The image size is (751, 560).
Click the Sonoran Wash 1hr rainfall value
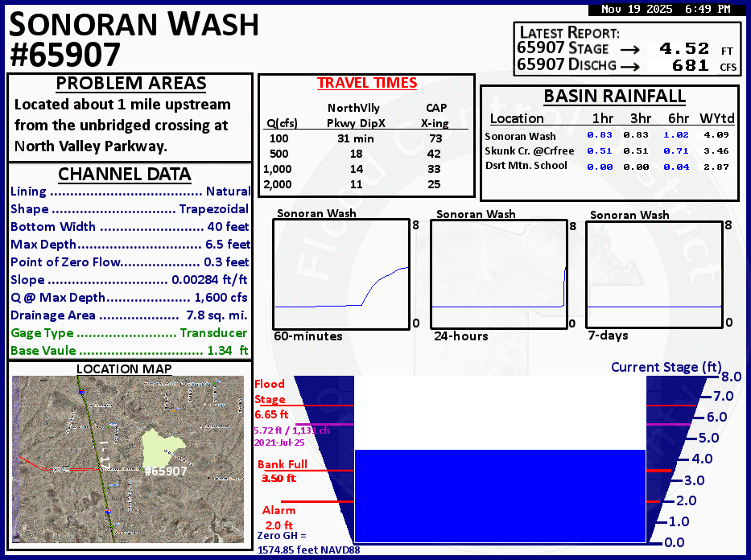tap(600, 135)
